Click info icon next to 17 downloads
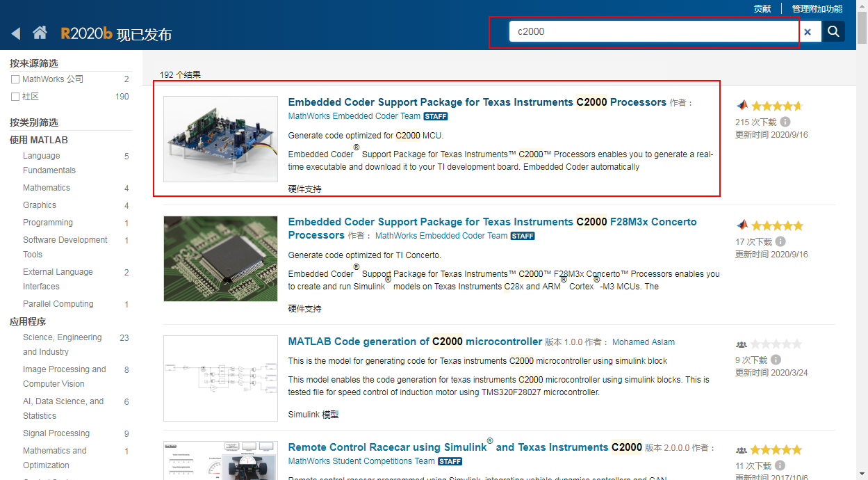 (780, 241)
